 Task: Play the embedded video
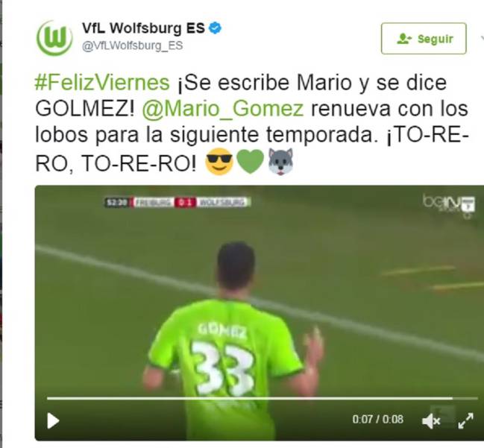(x=53, y=421)
